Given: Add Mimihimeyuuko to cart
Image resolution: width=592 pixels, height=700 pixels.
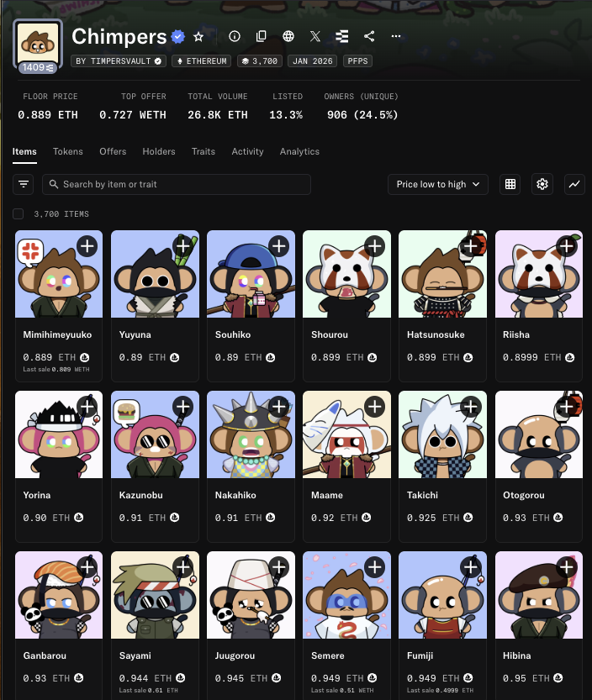Looking at the screenshot, I should click(x=87, y=246).
